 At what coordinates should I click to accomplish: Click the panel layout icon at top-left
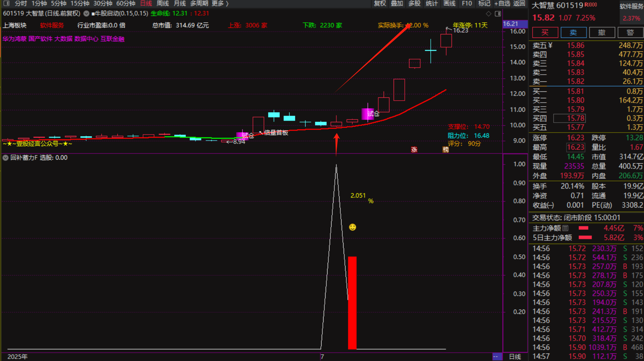click(6, 4)
